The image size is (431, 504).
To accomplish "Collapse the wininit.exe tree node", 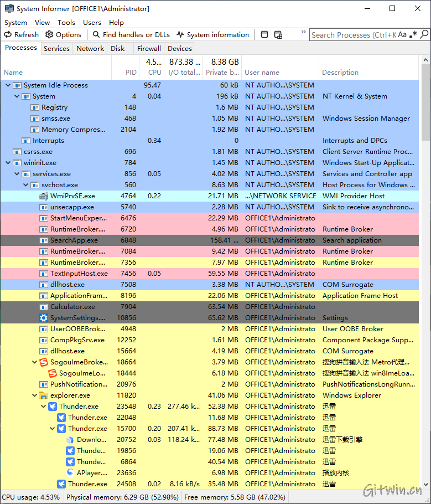I will coord(8,163).
